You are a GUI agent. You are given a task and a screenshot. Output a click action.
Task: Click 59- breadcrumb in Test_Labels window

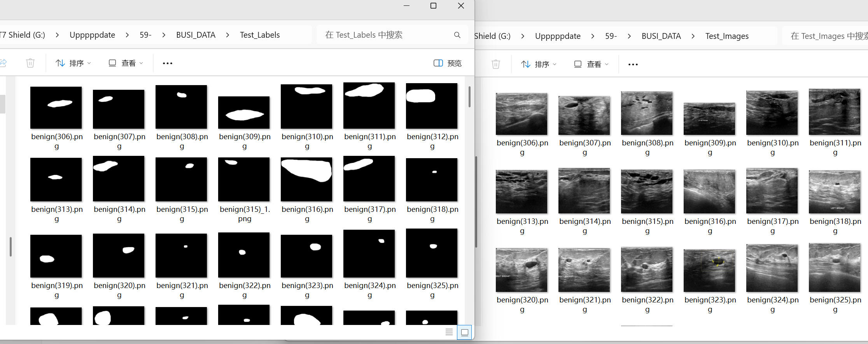(x=145, y=35)
